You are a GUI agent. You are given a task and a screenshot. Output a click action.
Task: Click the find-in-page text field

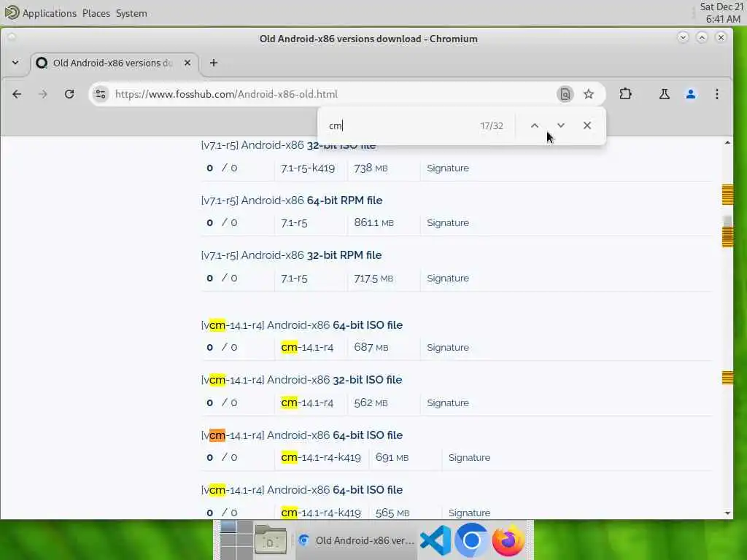click(400, 125)
